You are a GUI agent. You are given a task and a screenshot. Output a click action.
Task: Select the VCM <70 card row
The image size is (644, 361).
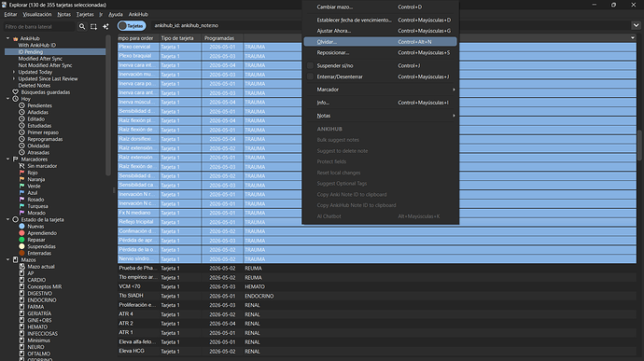tap(377, 286)
